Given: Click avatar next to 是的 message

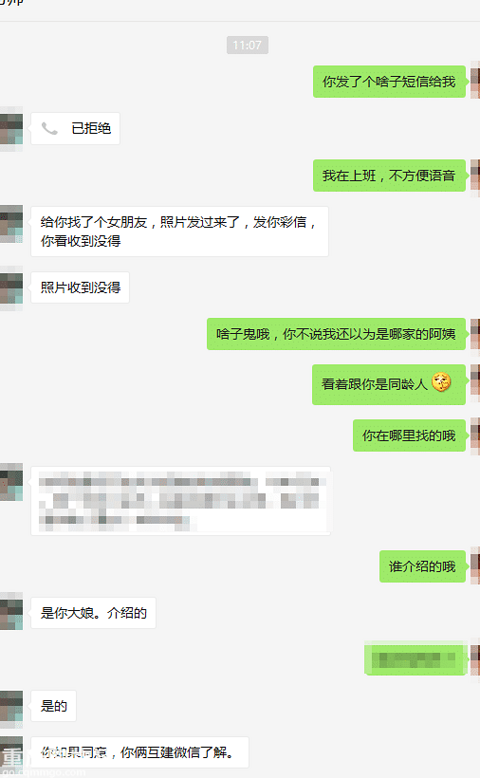Looking at the screenshot, I should (x=11, y=707).
